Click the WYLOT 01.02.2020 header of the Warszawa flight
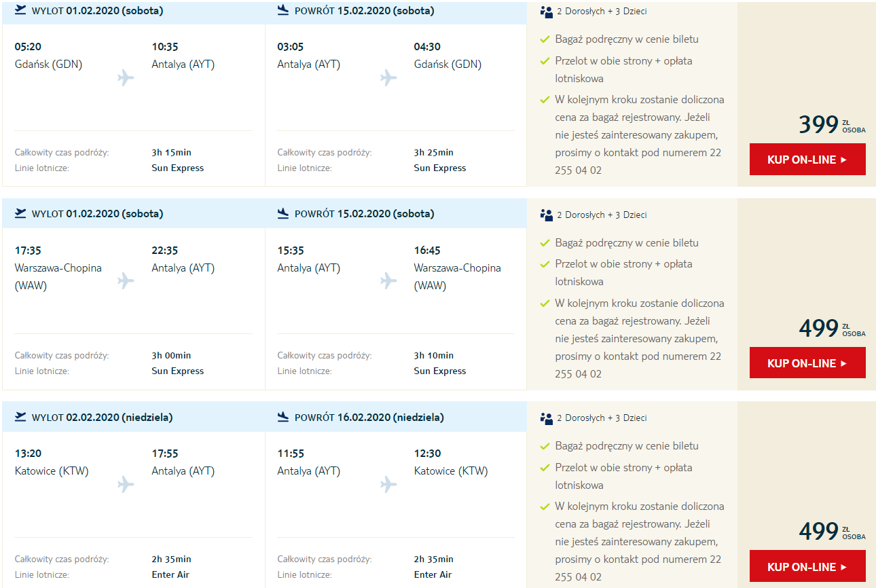This screenshot has width=876, height=588. pyautogui.click(x=97, y=214)
